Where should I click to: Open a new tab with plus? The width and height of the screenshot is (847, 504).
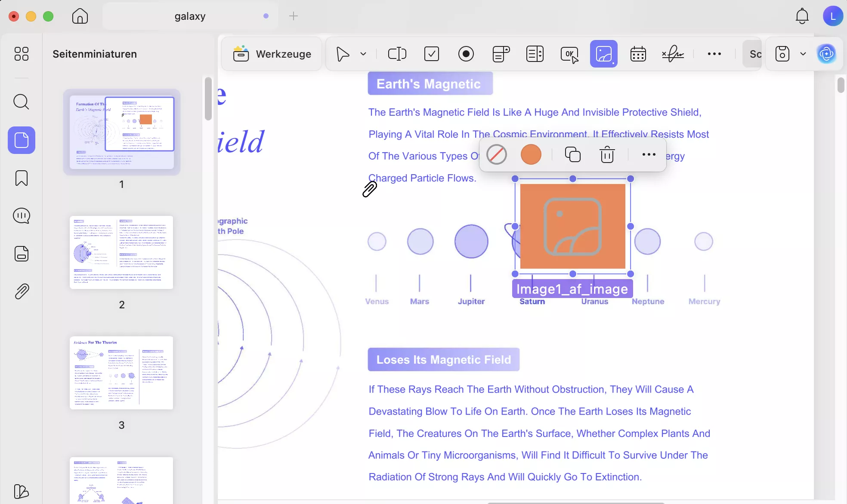pyautogui.click(x=294, y=16)
